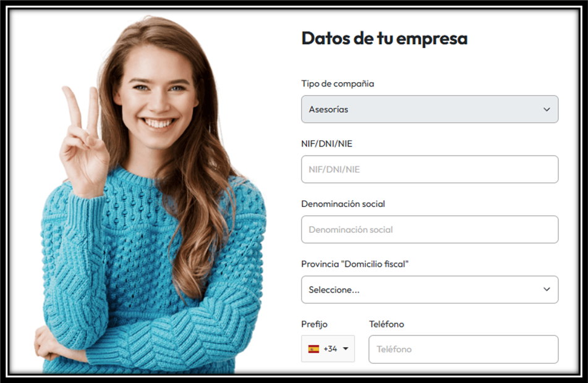Click the small caret next to +34
The width and height of the screenshot is (588, 383).
[346, 348]
